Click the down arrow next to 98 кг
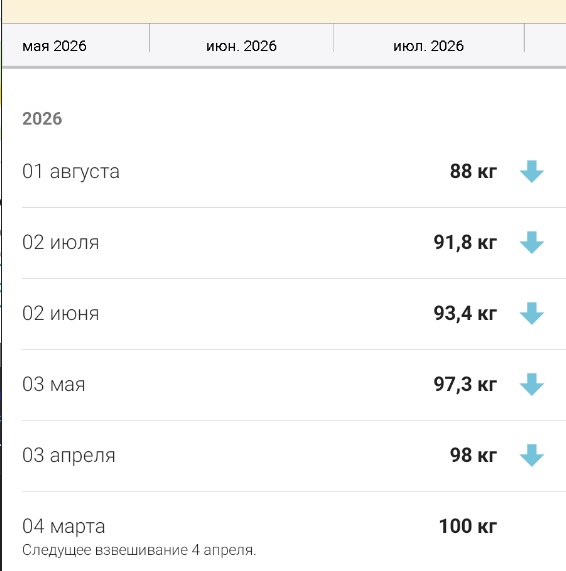Viewport: 566px width, 571px height. 531,456
